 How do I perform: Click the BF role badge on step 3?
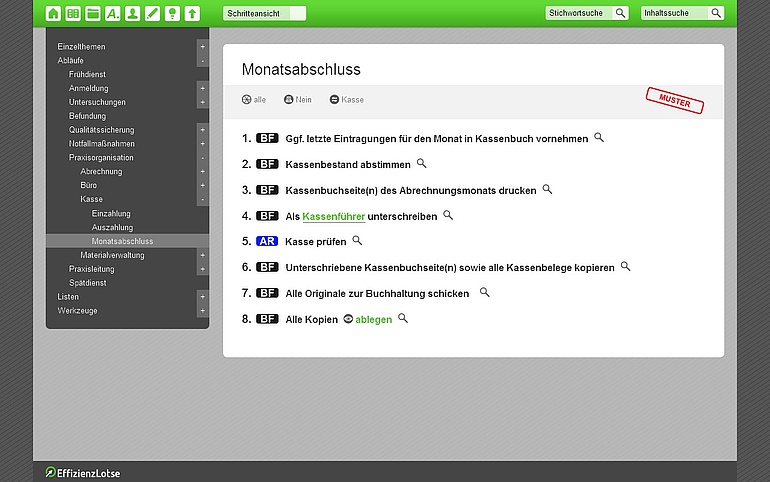pyautogui.click(x=267, y=190)
